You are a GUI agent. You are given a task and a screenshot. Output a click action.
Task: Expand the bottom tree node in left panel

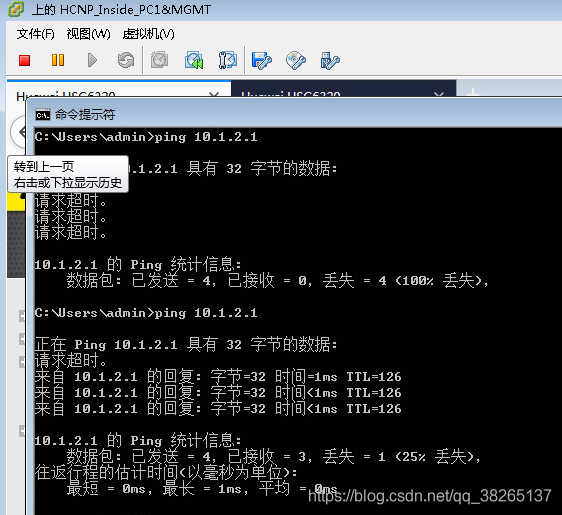22,431
